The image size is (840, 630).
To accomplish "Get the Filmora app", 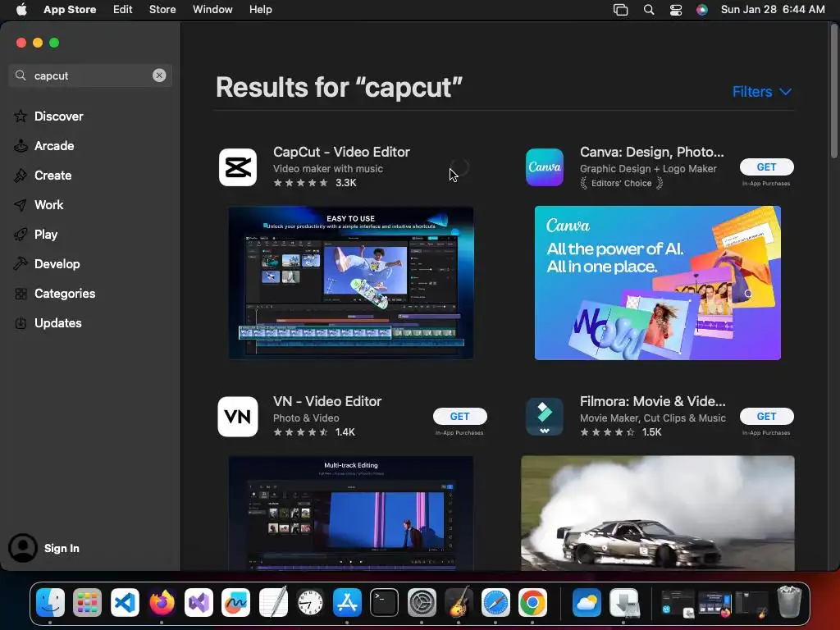I will click(767, 416).
